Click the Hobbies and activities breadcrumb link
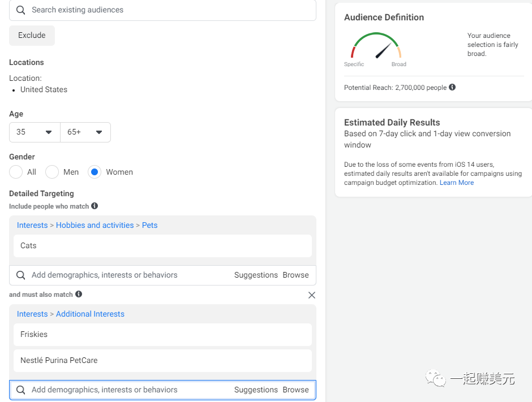The width and height of the screenshot is (532, 402). tap(95, 225)
